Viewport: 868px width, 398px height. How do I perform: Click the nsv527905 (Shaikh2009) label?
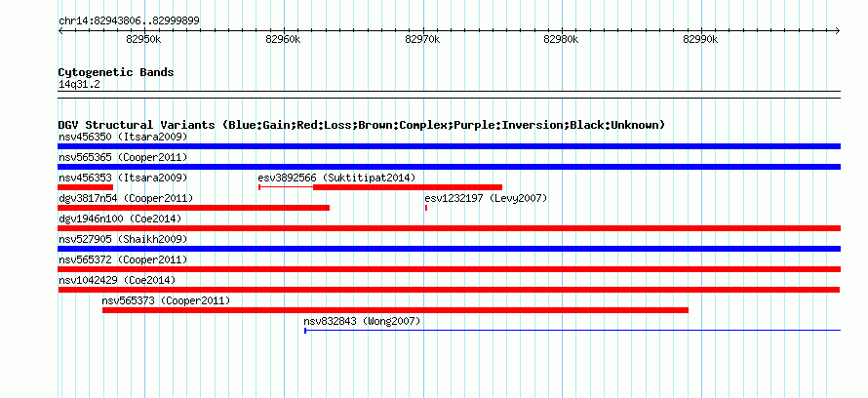click(x=123, y=239)
